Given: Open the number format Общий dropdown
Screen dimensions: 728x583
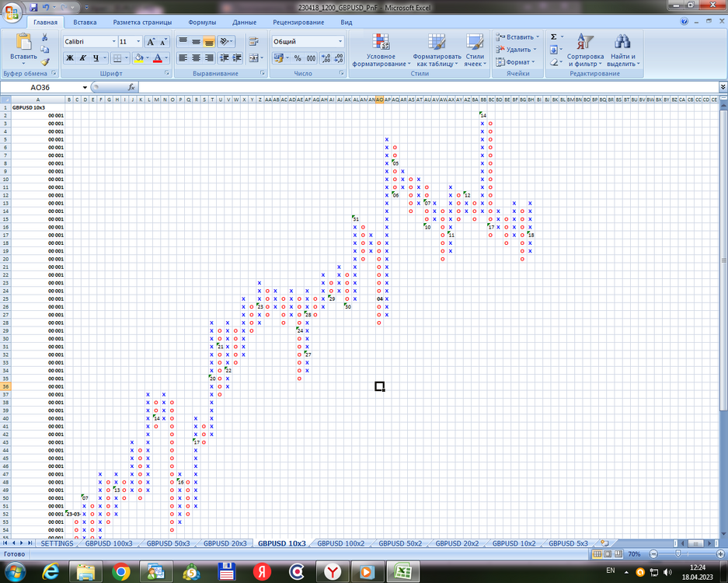Looking at the screenshot, I should click(340, 42).
